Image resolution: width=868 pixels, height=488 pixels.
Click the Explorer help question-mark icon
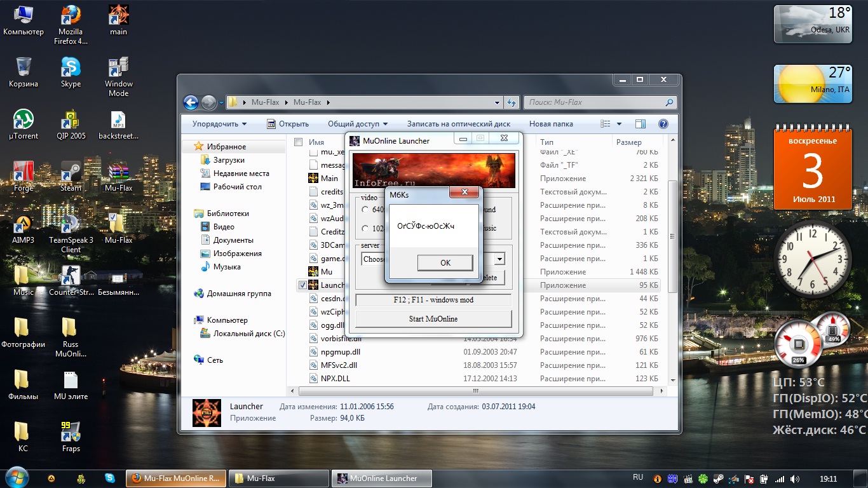[663, 124]
